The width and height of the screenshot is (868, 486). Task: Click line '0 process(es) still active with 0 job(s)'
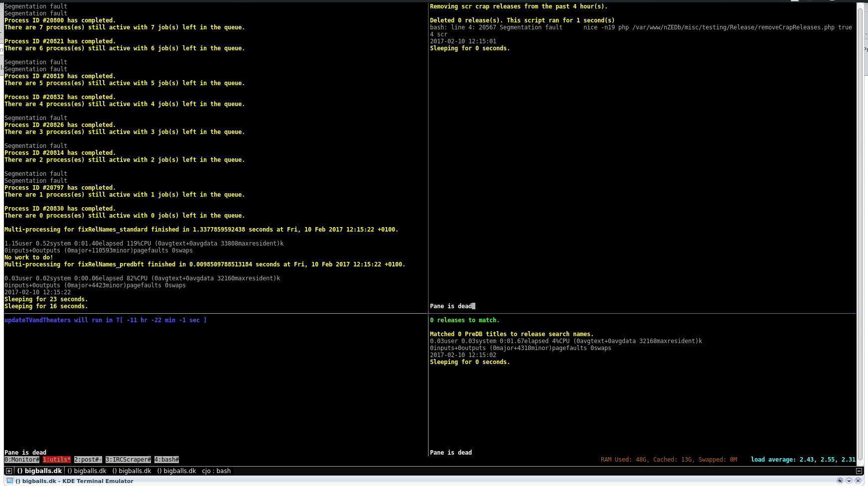pyautogui.click(x=125, y=216)
